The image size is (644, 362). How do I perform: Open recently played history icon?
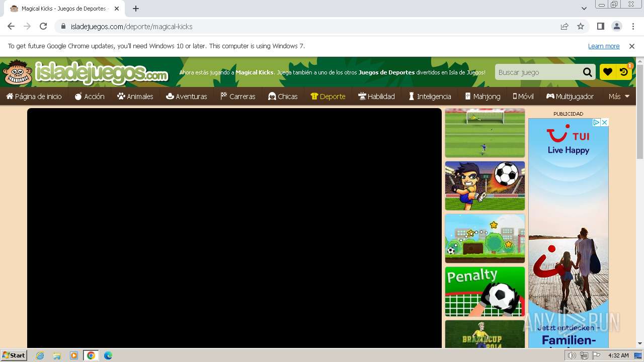pyautogui.click(x=624, y=72)
